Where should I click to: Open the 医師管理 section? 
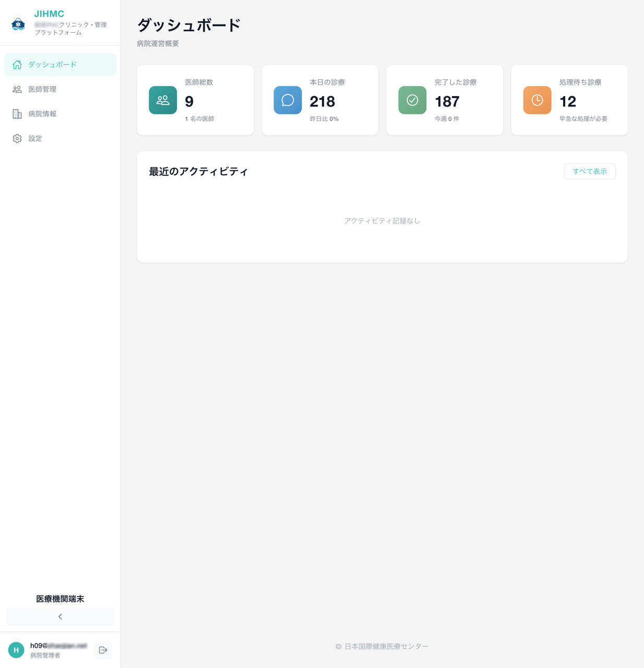click(42, 89)
